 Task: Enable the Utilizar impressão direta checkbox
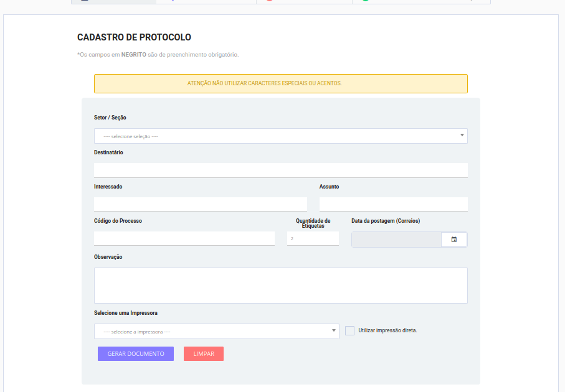coord(349,330)
